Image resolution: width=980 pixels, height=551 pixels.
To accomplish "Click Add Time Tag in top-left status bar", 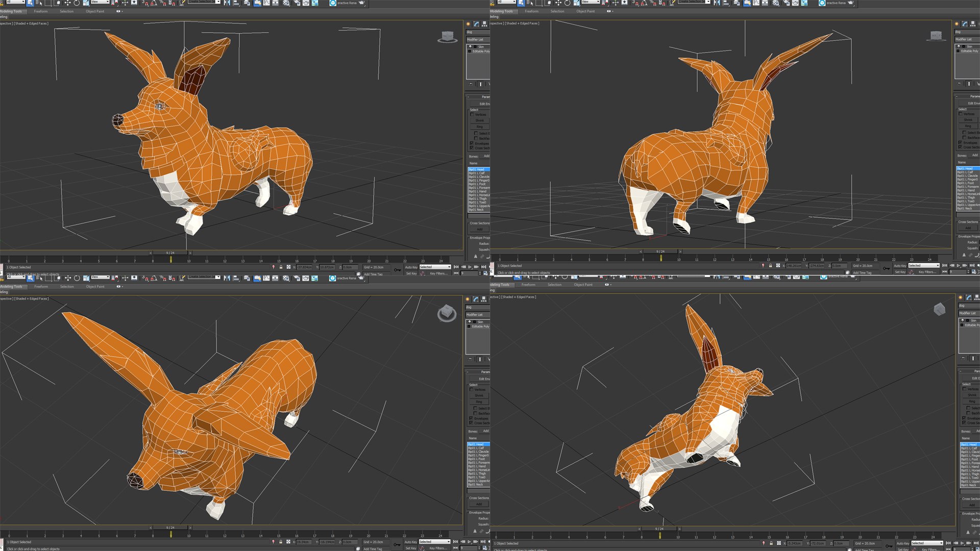I will pyautogui.click(x=373, y=274).
